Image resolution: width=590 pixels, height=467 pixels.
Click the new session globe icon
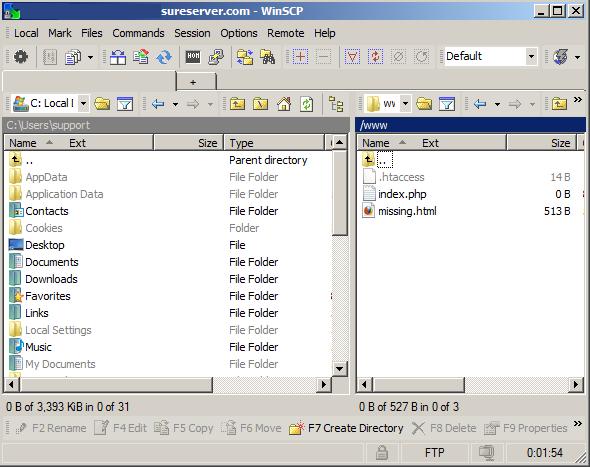(560, 57)
